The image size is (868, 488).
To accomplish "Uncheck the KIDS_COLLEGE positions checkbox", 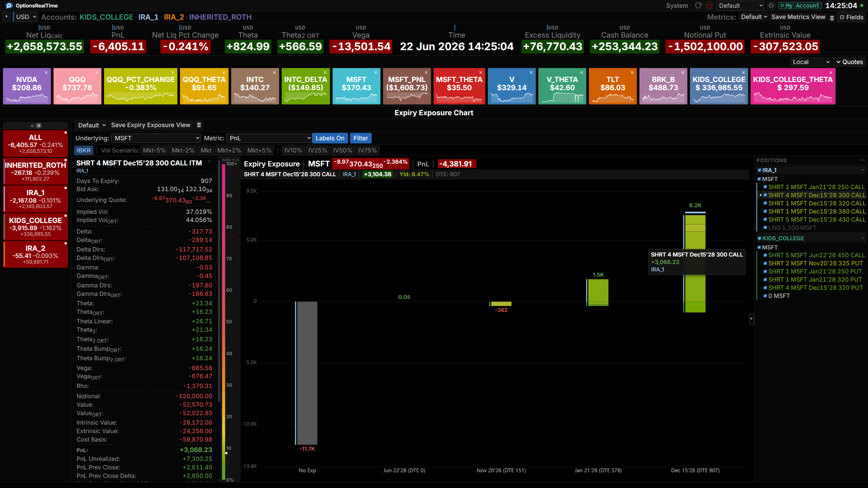I will point(759,238).
